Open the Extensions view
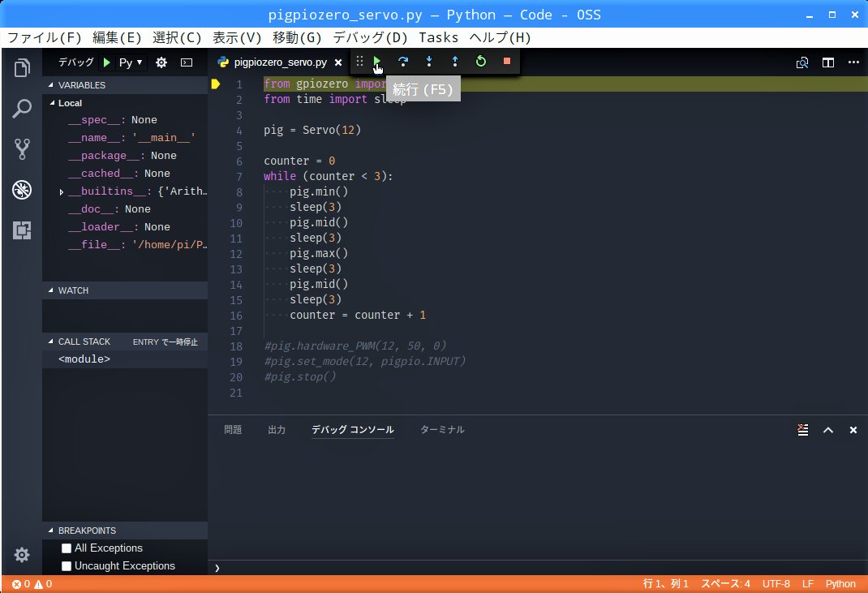 (x=22, y=230)
